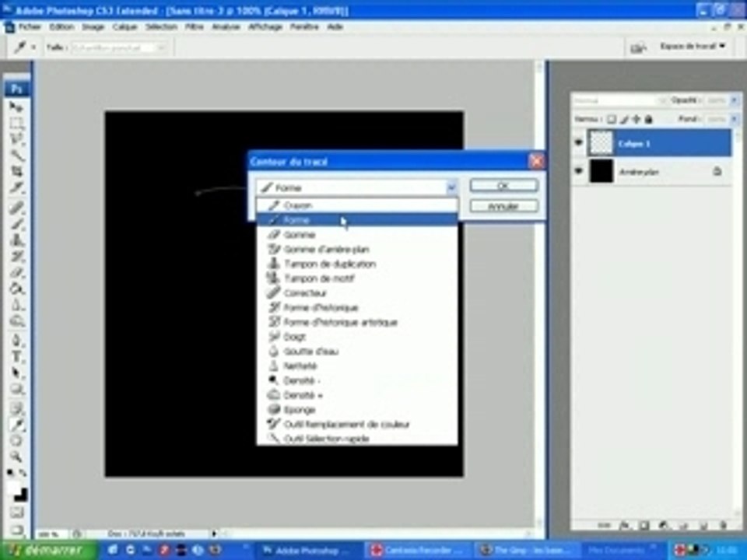This screenshot has height=560, width=747.
Task: Open the Fond fill slider arrow
Action: (x=734, y=119)
